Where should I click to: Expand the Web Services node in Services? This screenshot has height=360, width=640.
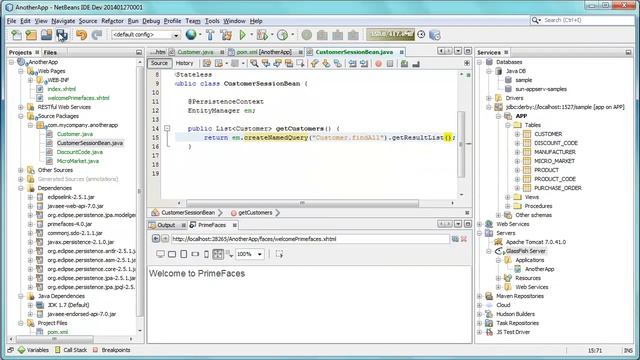(480, 224)
